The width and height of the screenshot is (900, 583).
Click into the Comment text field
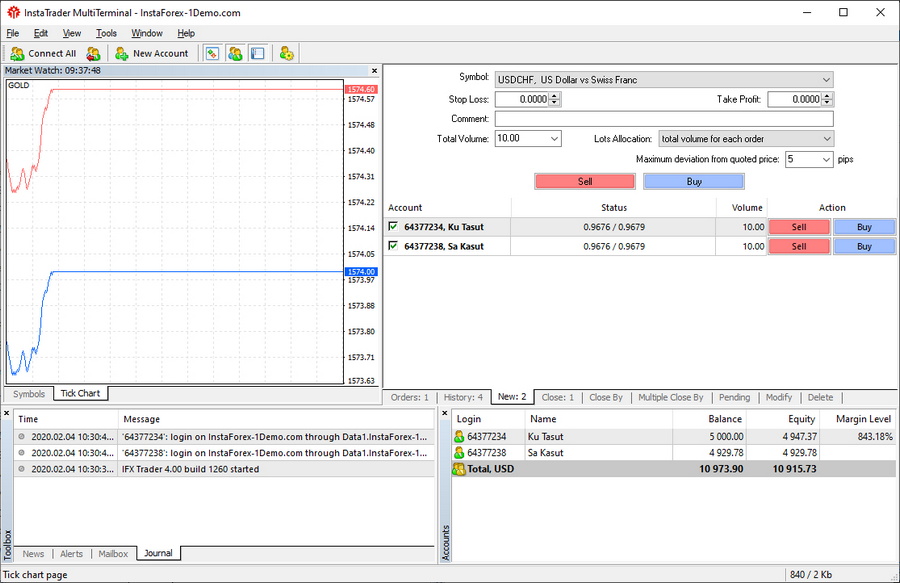(x=663, y=119)
